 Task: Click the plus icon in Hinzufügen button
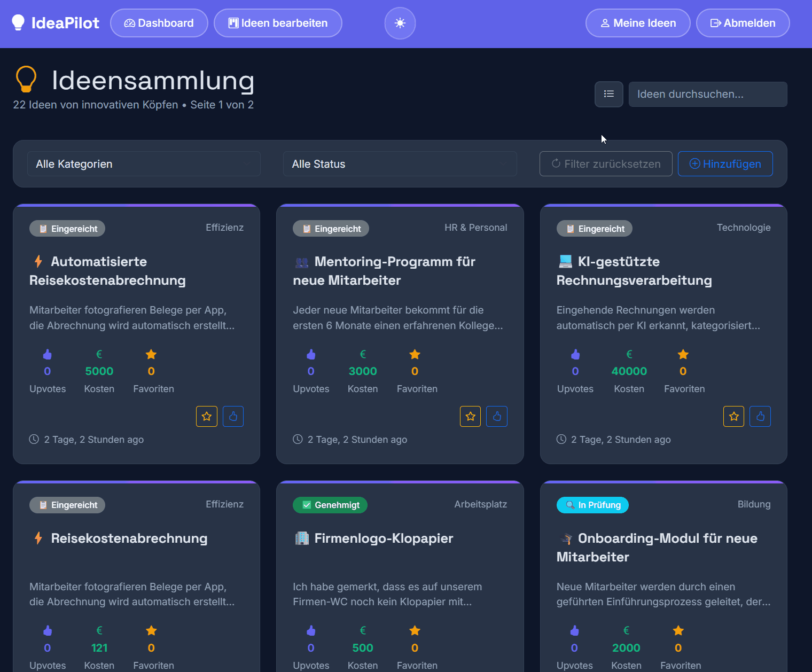pyautogui.click(x=695, y=163)
